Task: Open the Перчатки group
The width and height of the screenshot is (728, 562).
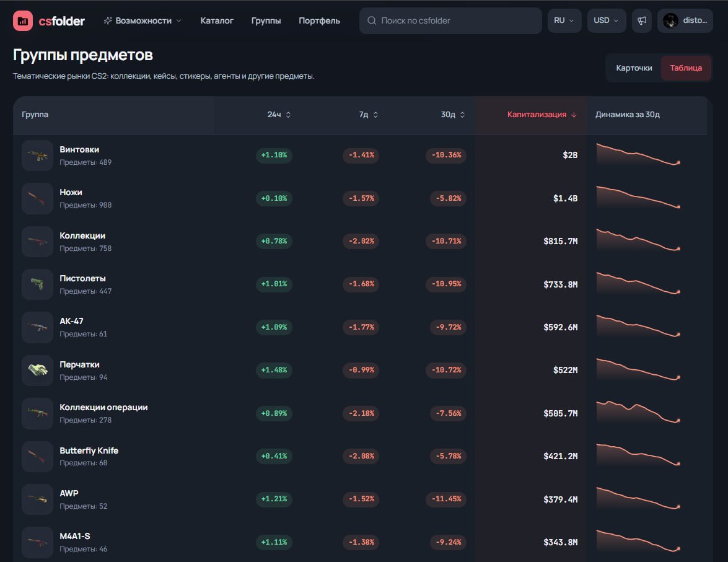Action: (x=79, y=364)
